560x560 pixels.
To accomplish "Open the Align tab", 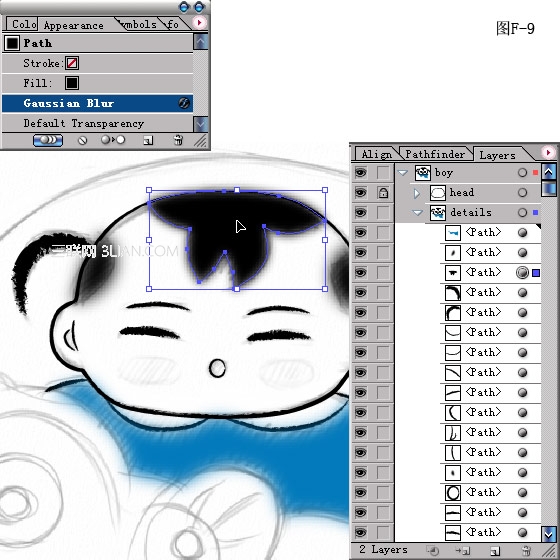I will pyautogui.click(x=376, y=154).
